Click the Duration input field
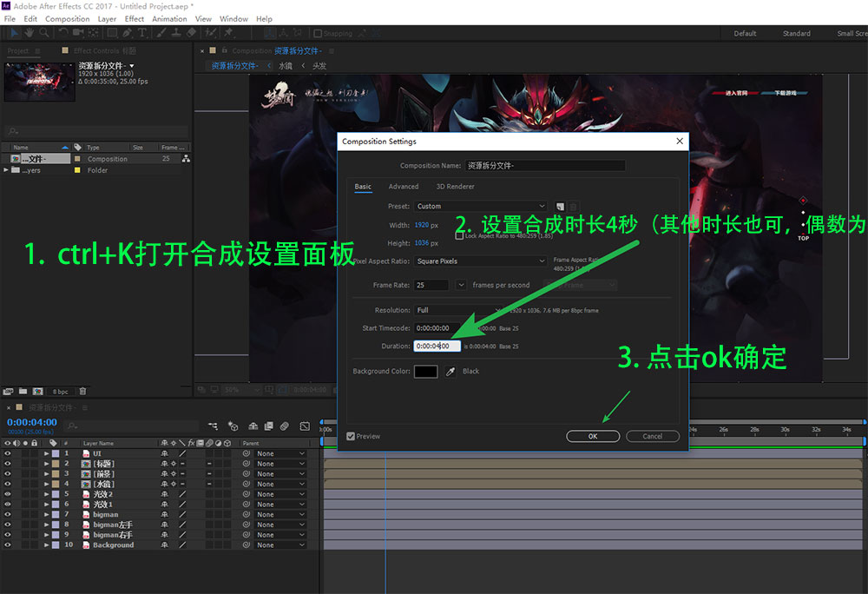The width and height of the screenshot is (868, 594). click(437, 346)
